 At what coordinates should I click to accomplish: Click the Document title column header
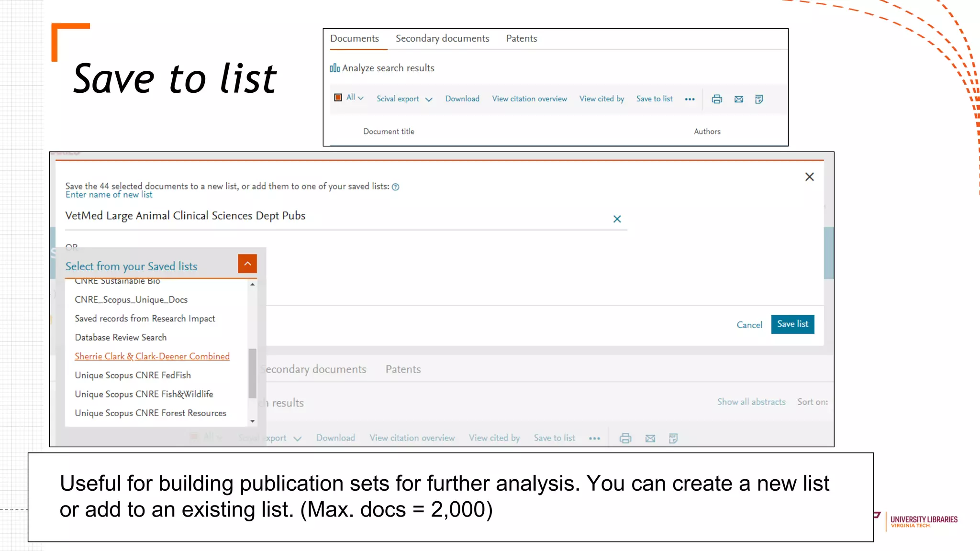click(x=389, y=132)
